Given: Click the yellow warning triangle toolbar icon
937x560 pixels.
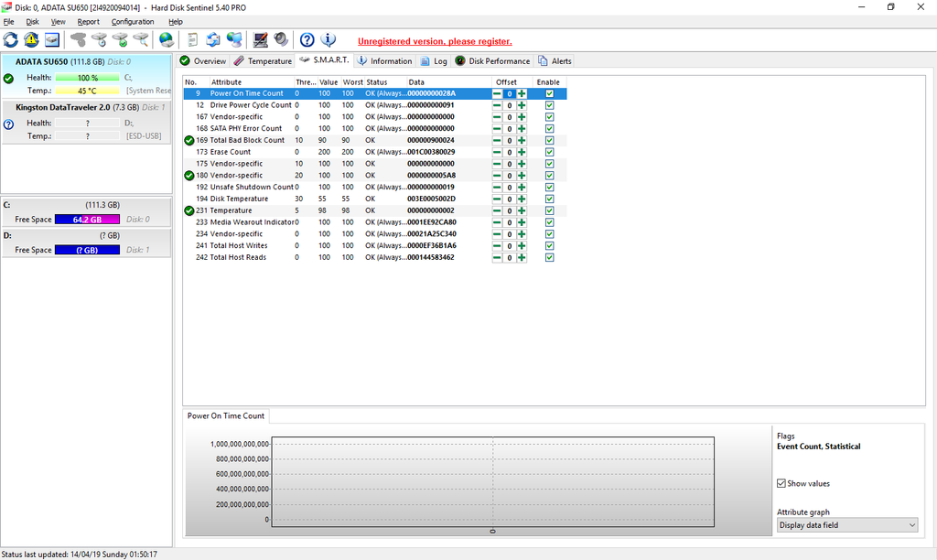Looking at the screenshot, I should (x=32, y=39).
